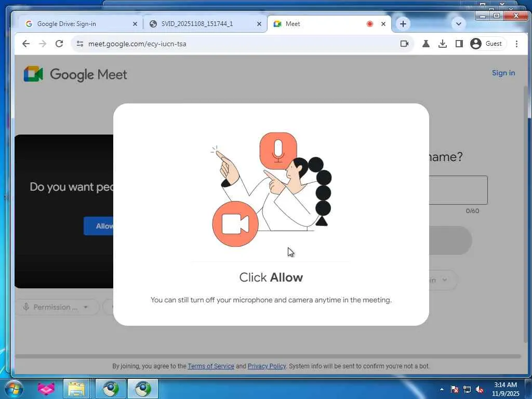Screen dimensions: 532x399
Task: Click the name input field
Action: [x=458, y=190]
